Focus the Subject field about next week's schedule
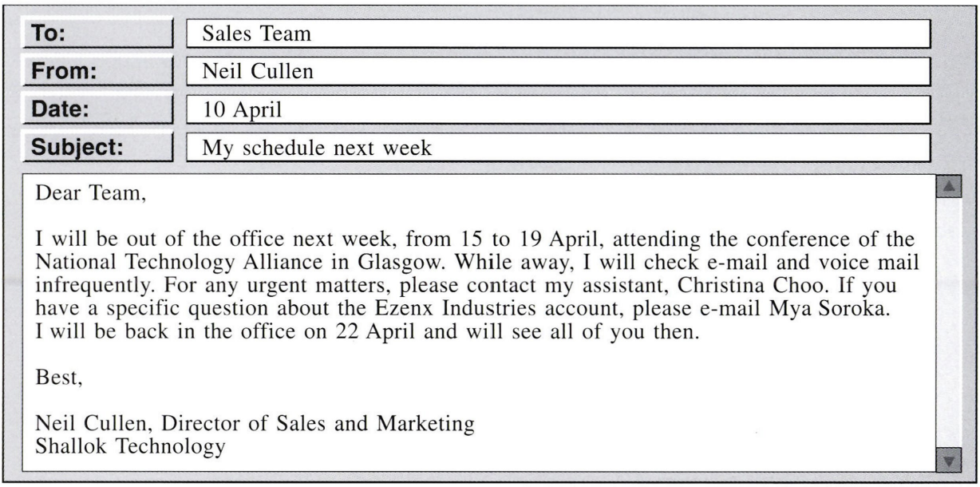The height and width of the screenshot is (487, 980). 558,147
